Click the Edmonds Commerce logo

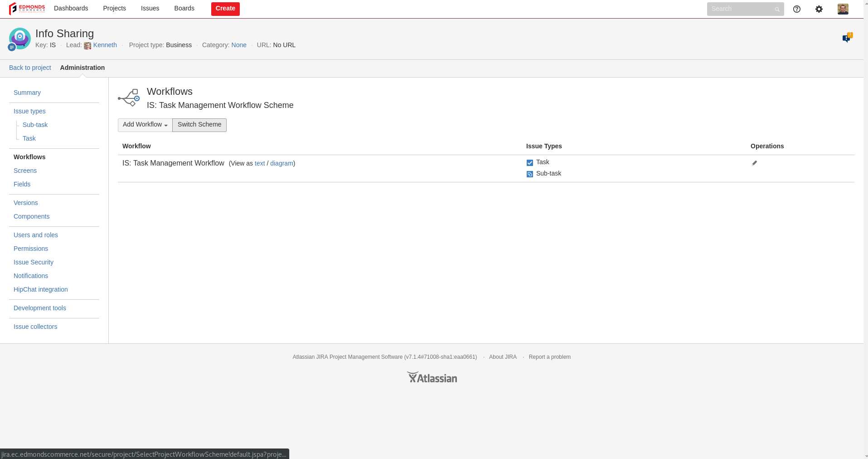point(27,9)
